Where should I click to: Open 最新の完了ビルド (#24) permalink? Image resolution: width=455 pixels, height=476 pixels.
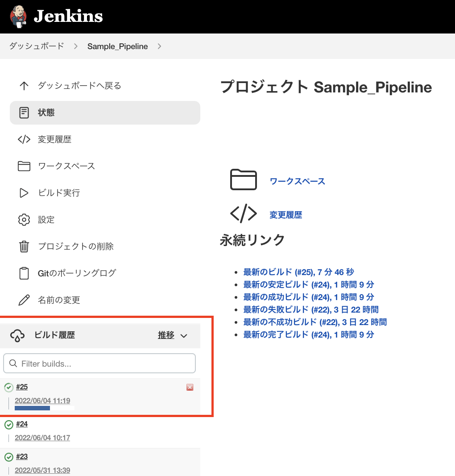tap(309, 334)
